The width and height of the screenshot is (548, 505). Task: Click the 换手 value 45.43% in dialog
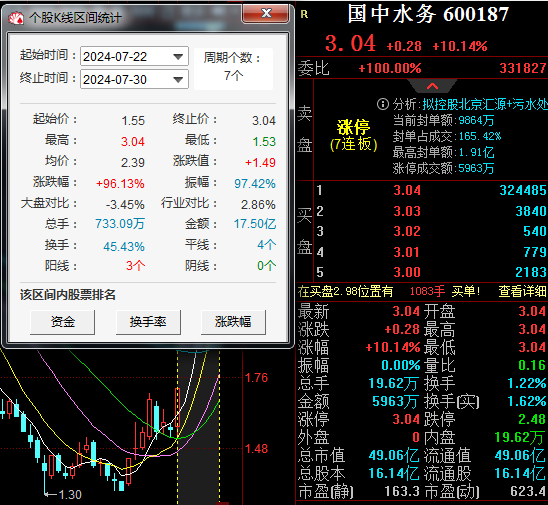(124, 247)
